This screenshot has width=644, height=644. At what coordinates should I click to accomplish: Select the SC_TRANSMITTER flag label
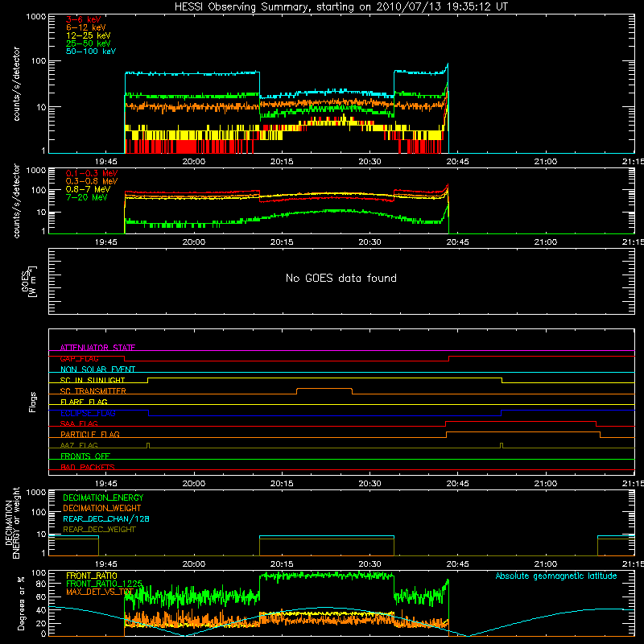click(93, 391)
